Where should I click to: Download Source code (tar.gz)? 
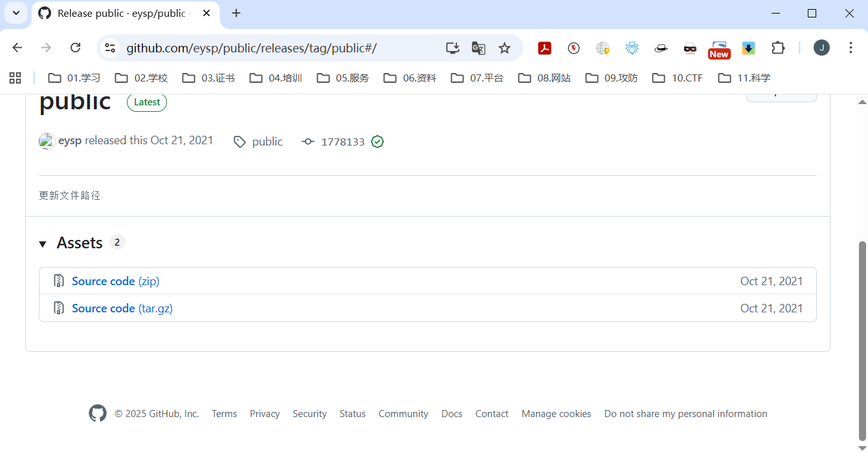(x=122, y=308)
